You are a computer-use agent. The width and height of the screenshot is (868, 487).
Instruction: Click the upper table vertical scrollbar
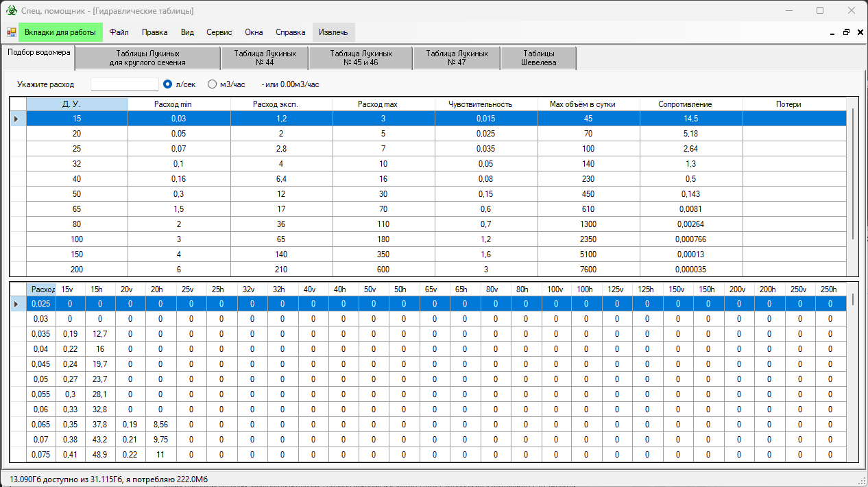tap(853, 171)
